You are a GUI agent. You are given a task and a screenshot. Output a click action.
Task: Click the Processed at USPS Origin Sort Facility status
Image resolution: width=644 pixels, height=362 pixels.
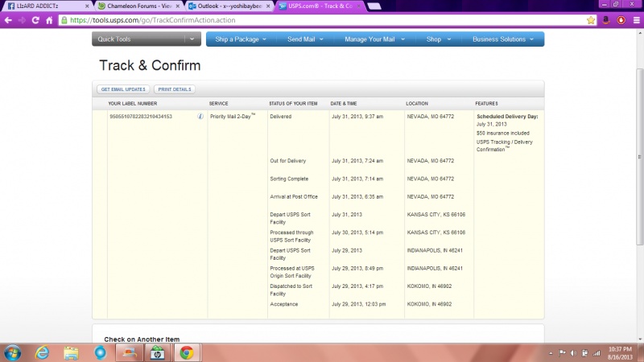pos(292,272)
